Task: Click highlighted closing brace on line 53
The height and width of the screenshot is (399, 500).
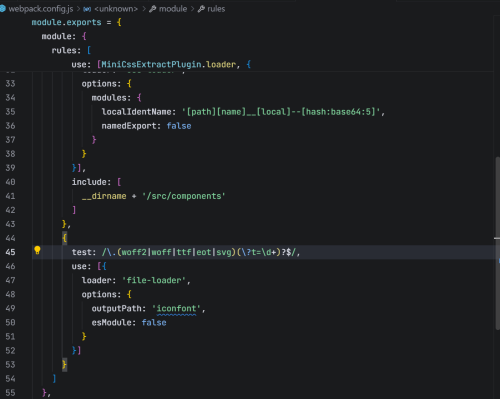Action: tap(65, 365)
